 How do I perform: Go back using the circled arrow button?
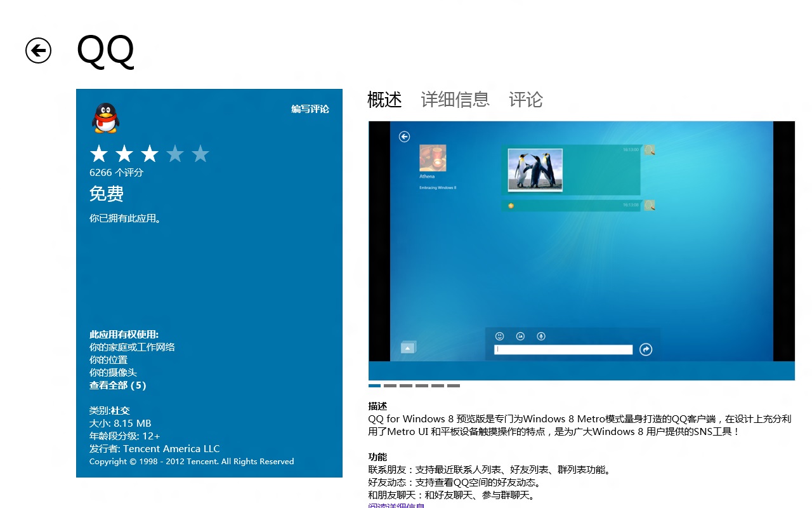[38, 51]
